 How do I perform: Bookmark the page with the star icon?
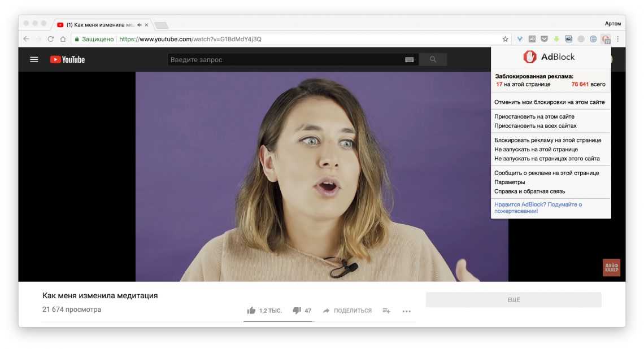point(505,39)
